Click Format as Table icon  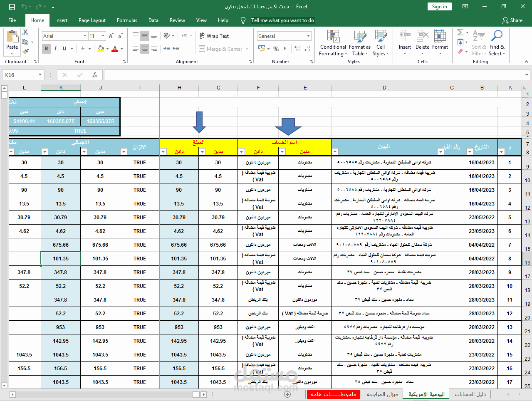360,43
